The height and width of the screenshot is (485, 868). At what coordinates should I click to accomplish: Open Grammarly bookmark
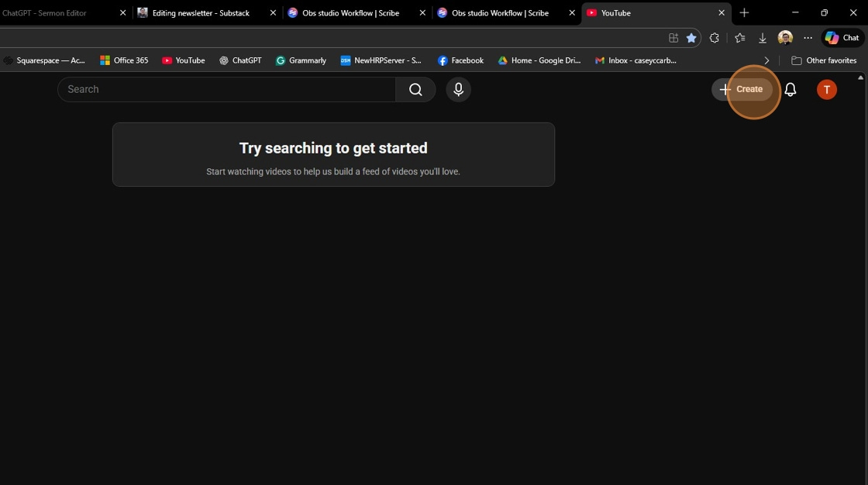(x=301, y=60)
